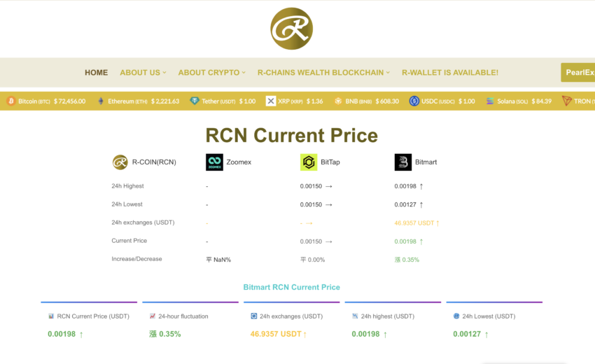The height and width of the screenshot is (364, 595).
Task: Click the Bitmart exchange name
Action: tap(426, 162)
